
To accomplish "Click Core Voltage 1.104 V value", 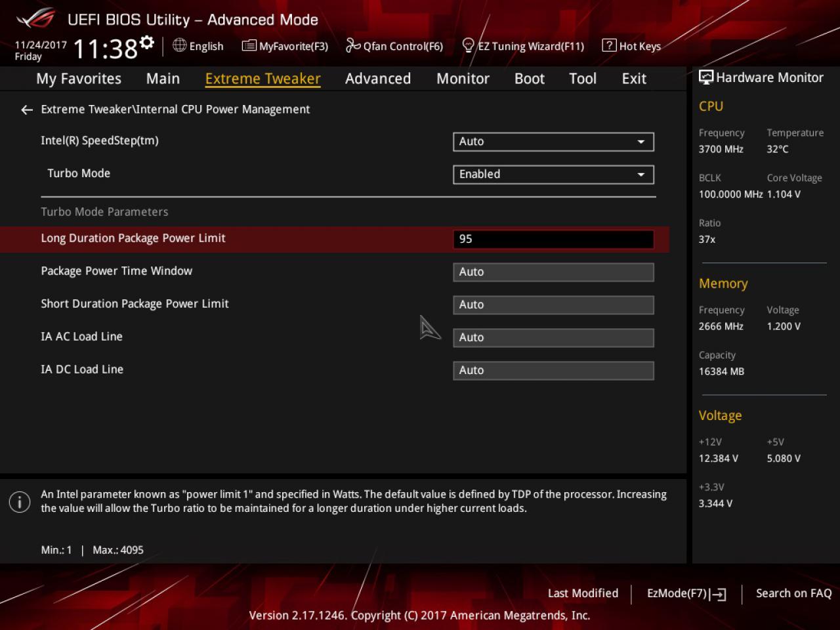I will pyautogui.click(x=784, y=194).
